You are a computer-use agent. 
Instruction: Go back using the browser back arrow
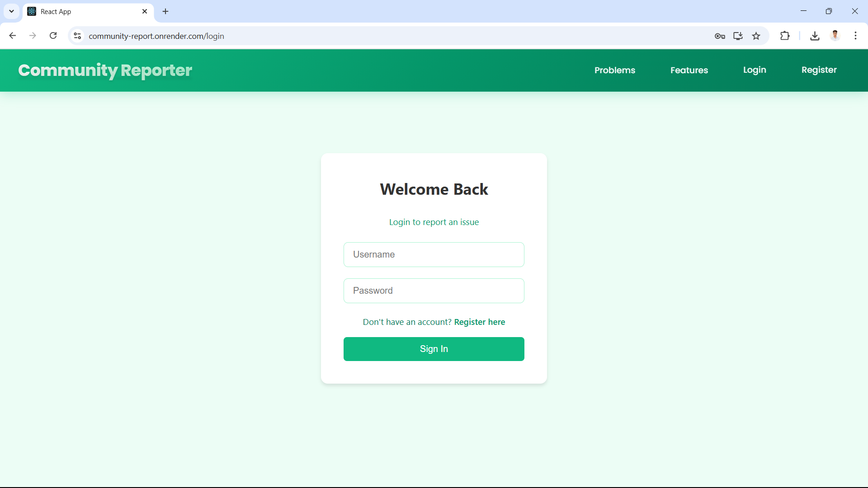click(x=13, y=36)
